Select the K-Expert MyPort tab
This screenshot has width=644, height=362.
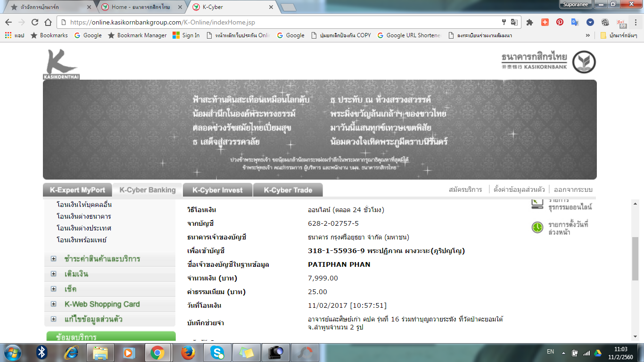(x=78, y=190)
